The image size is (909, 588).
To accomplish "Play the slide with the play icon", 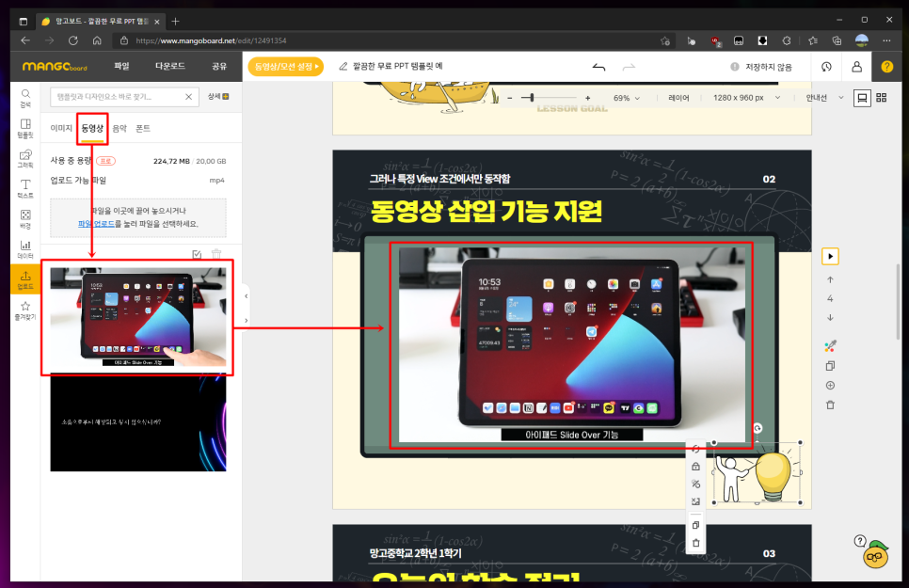I will coord(830,256).
